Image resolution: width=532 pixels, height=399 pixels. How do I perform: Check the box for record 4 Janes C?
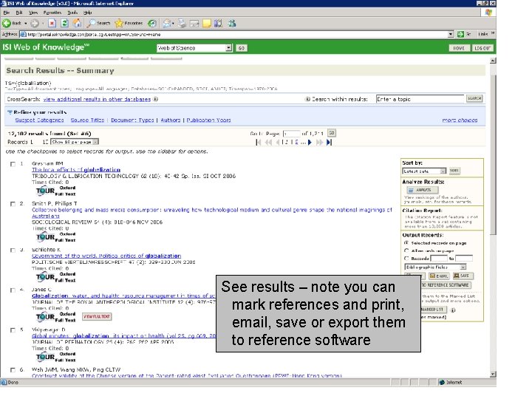point(13,290)
